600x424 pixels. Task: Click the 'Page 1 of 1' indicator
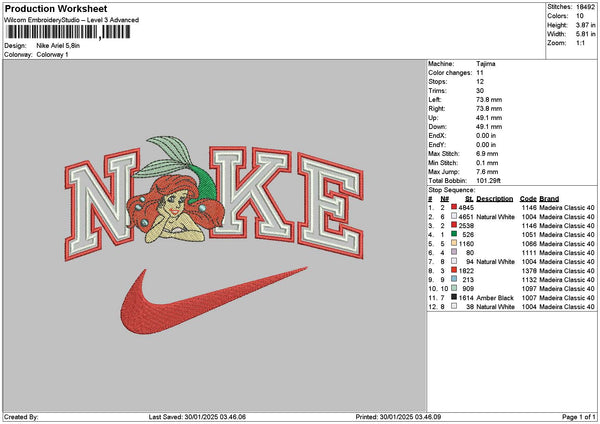pyautogui.click(x=579, y=417)
